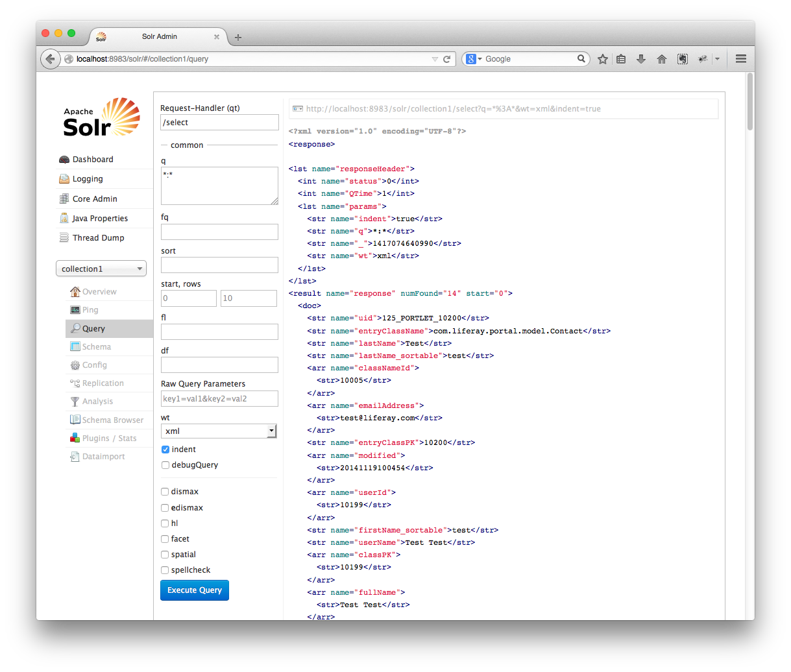Screen dimensions: 791x672
Task: Enable the dismax checkbox
Action: (x=165, y=492)
